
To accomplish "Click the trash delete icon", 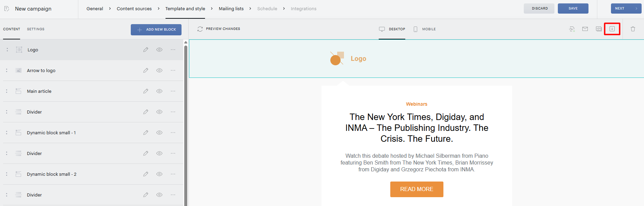I will point(633,29).
